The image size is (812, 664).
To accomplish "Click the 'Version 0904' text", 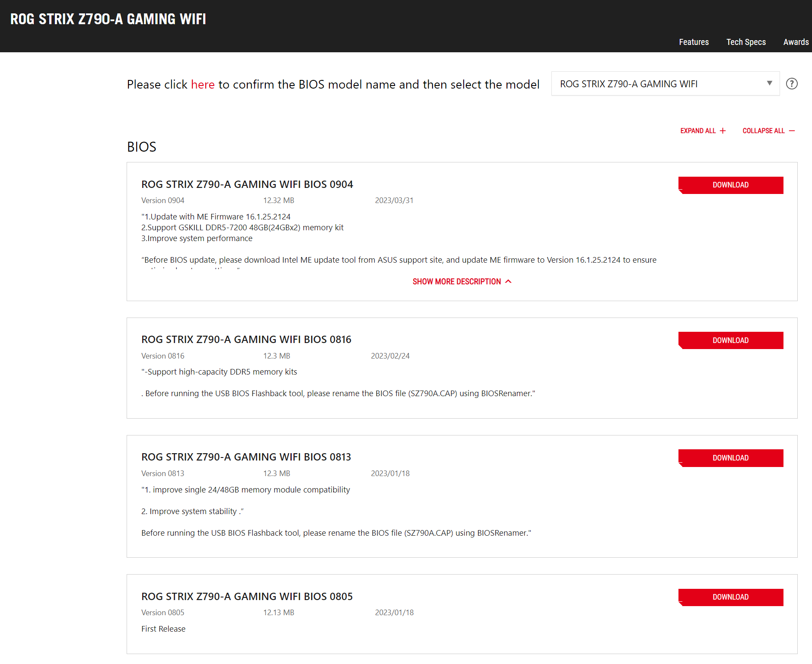I will pos(163,200).
